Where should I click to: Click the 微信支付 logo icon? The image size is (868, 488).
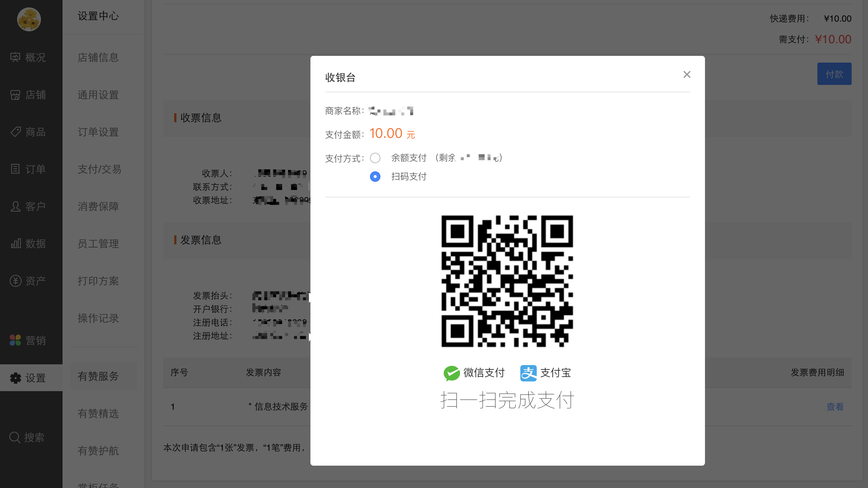click(451, 373)
